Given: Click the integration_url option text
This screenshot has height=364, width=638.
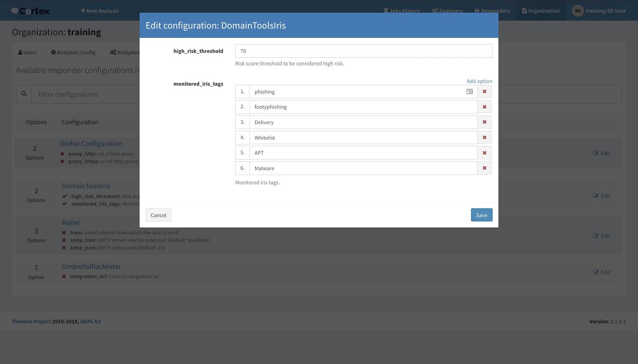Looking at the screenshot, I should [114, 276].
